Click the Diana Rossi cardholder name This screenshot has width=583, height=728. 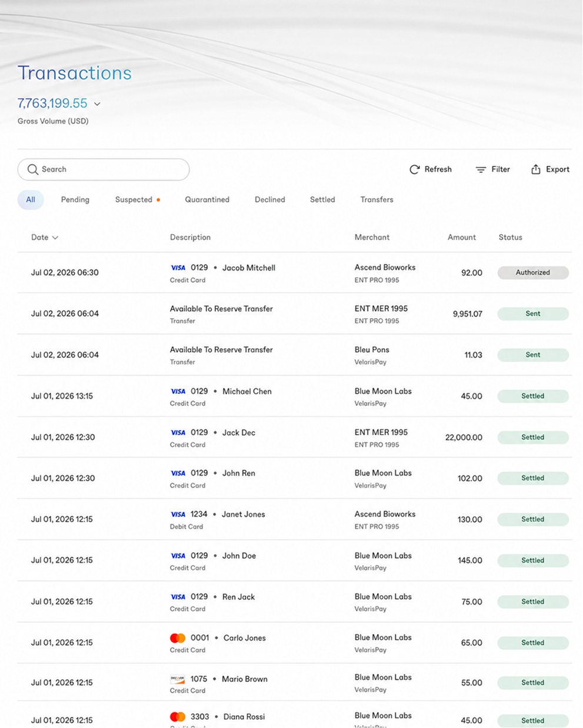coord(244,717)
